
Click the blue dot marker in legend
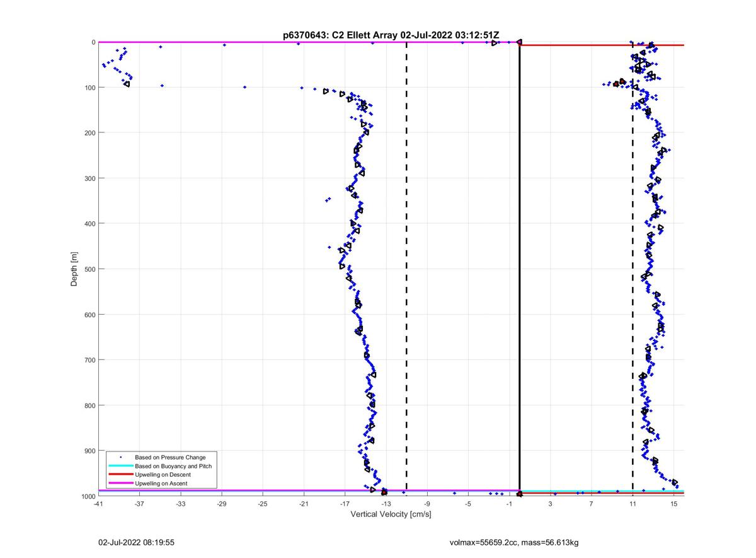(120, 457)
